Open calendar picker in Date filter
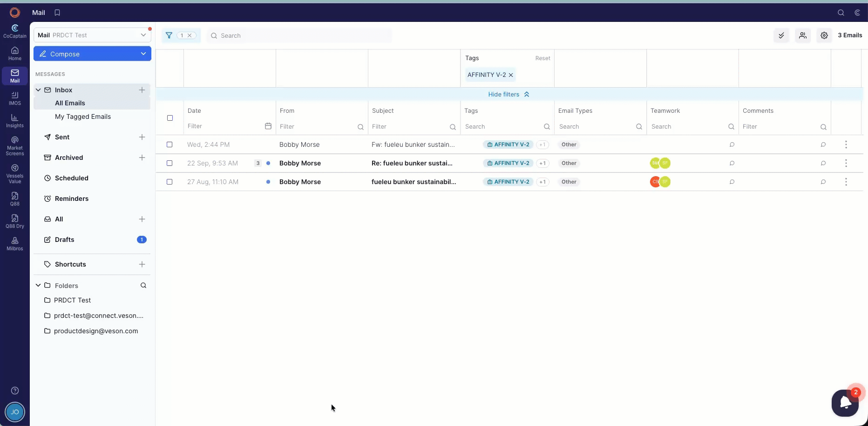This screenshot has width=868, height=426. click(268, 126)
